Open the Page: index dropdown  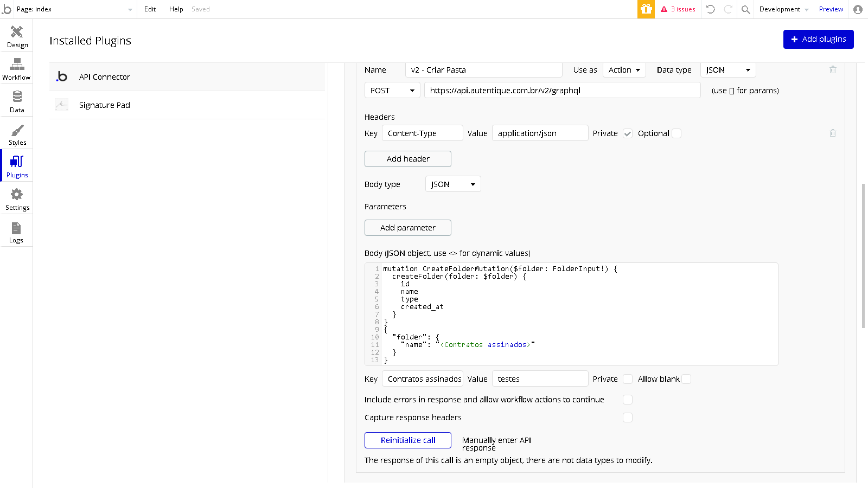tap(74, 9)
